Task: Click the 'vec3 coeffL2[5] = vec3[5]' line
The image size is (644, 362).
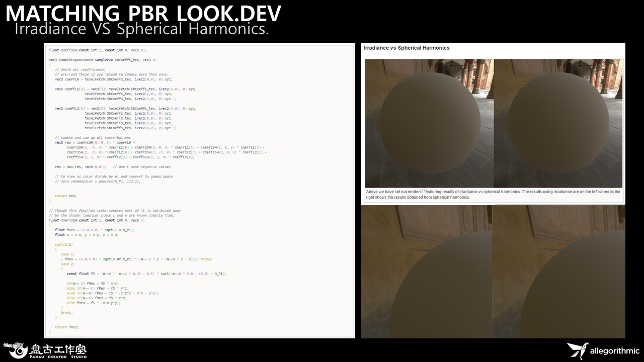Action: 126,109
